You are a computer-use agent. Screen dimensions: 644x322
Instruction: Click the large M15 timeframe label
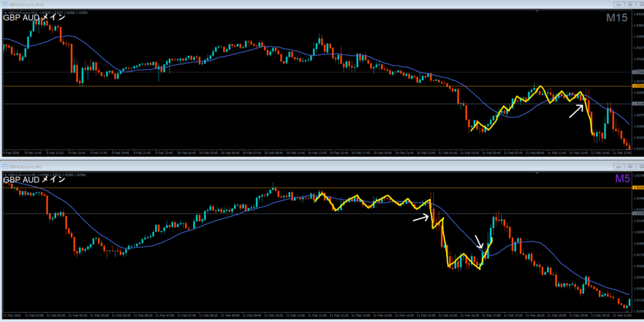pyautogui.click(x=616, y=18)
